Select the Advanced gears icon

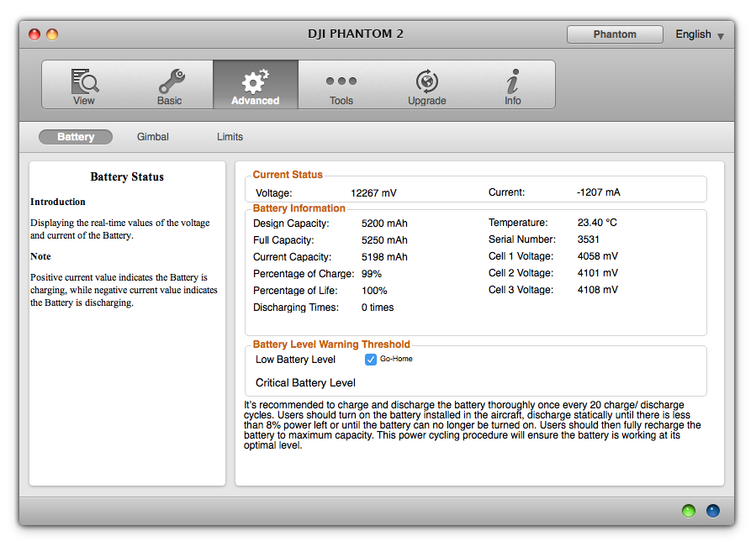tap(255, 81)
